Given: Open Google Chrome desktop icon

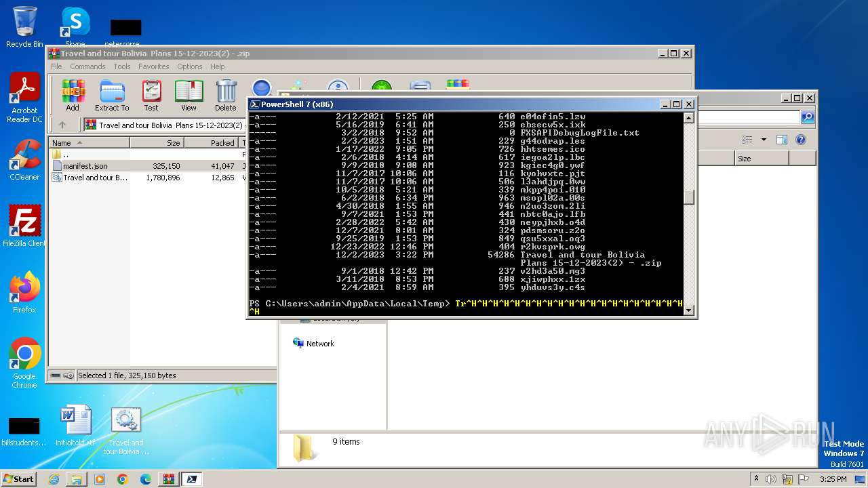Looking at the screenshot, I should 24,363.
